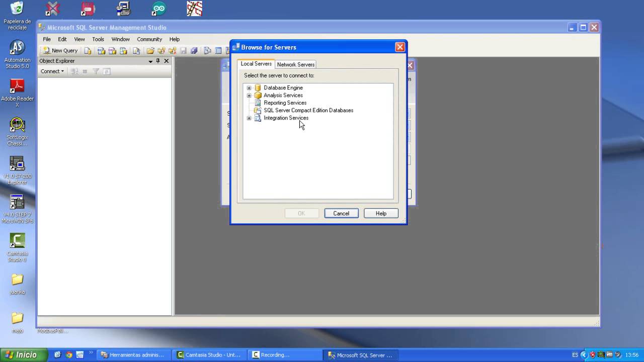Click the toolbar icon with the red X overlay
Screen dimensions: 644x362
pyautogui.click(x=172, y=50)
